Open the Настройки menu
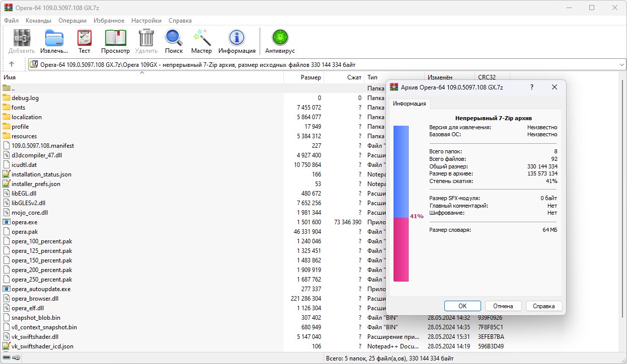This screenshot has width=627, height=364. point(146,21)
